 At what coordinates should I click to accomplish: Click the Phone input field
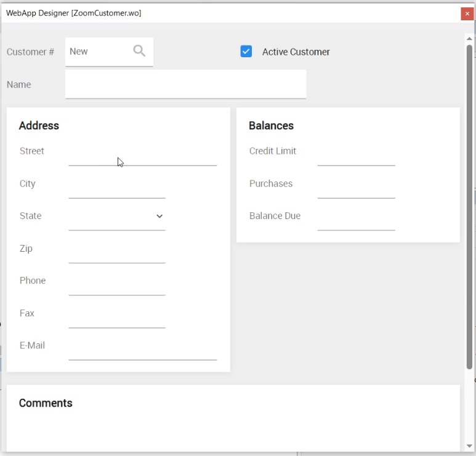117,286
